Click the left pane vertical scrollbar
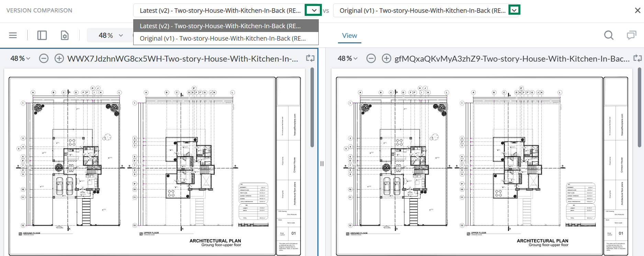The width and height of the screenshot is (644, 256). point(312,108)
